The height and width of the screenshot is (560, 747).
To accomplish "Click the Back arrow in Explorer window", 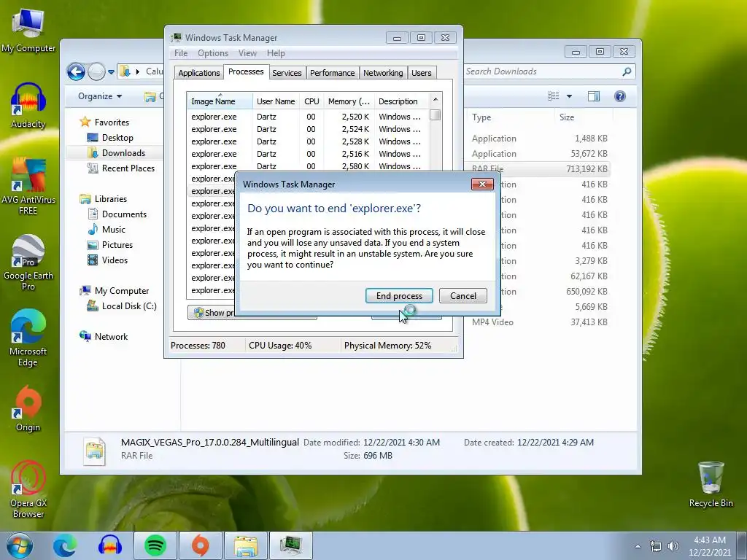I will (x=76, y=72).
